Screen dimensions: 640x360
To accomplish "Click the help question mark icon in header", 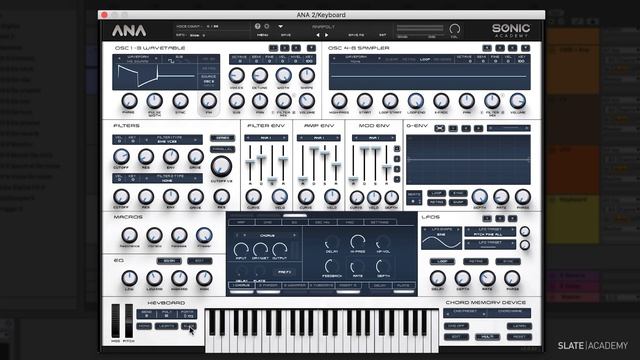I will click(258, 26).
